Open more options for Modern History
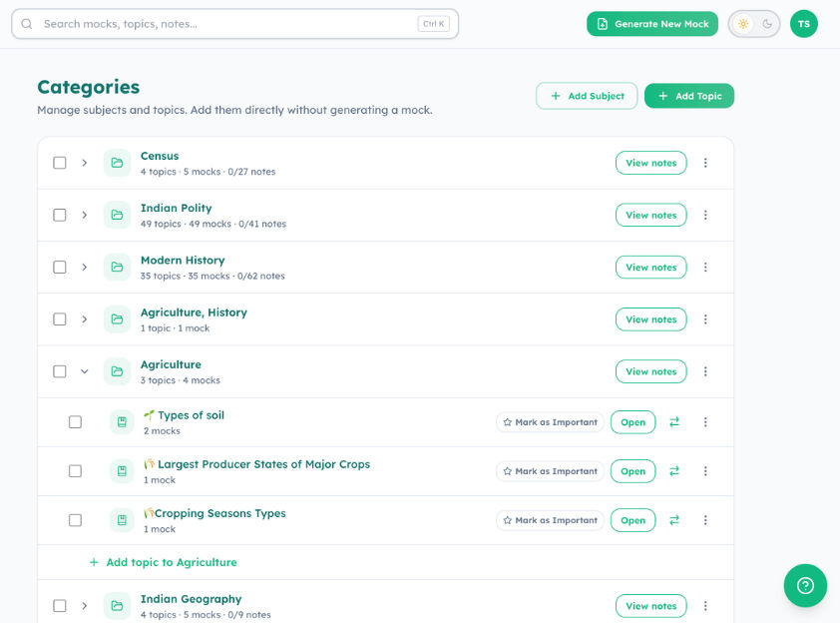The height and width of the screenshot is (623, 840). [705, 267]
